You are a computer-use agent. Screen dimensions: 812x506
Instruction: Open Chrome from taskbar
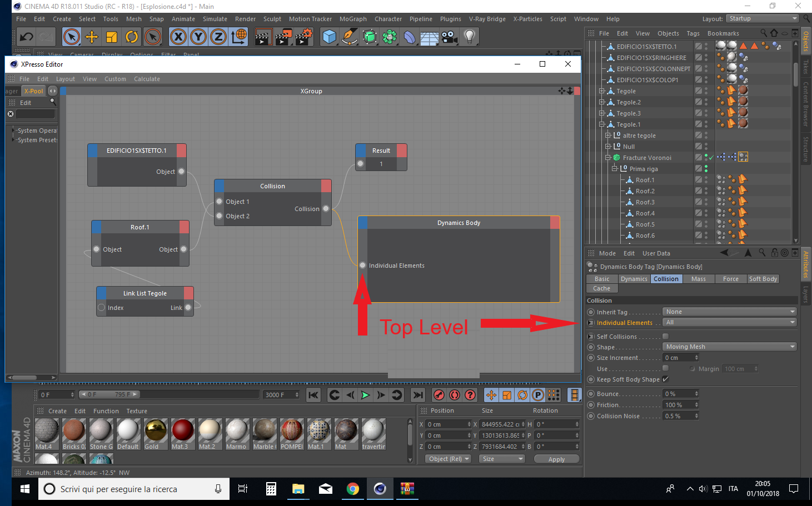click(x=352, y=489)
